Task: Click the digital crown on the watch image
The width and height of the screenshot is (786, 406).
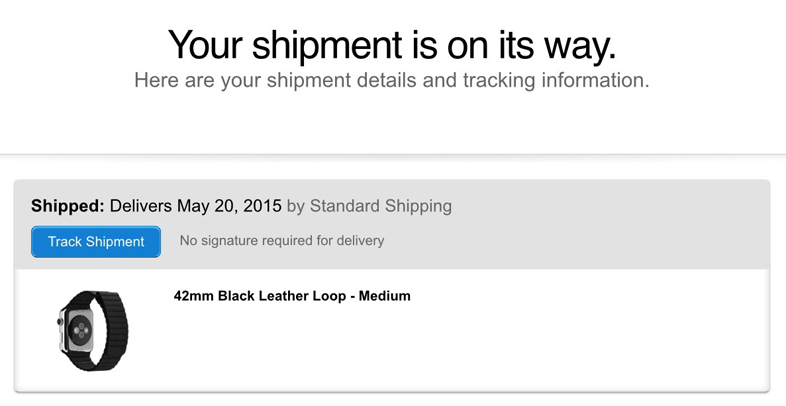Action: coord(60,322)
